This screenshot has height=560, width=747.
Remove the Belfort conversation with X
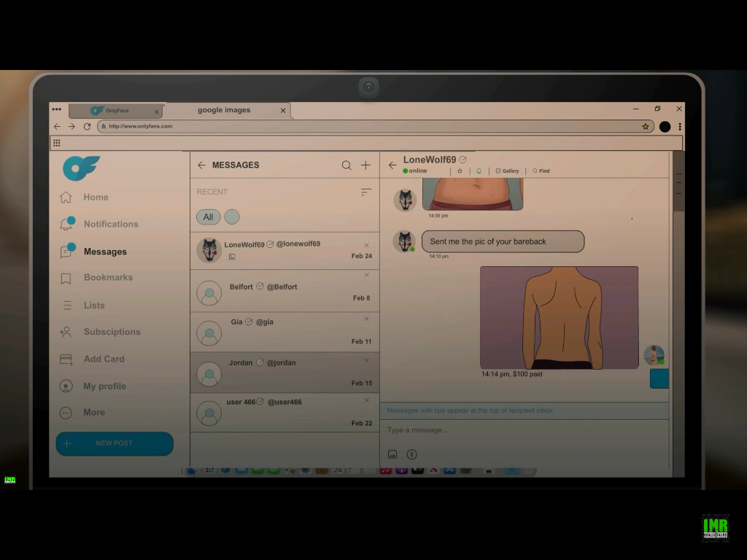[366, 275]
